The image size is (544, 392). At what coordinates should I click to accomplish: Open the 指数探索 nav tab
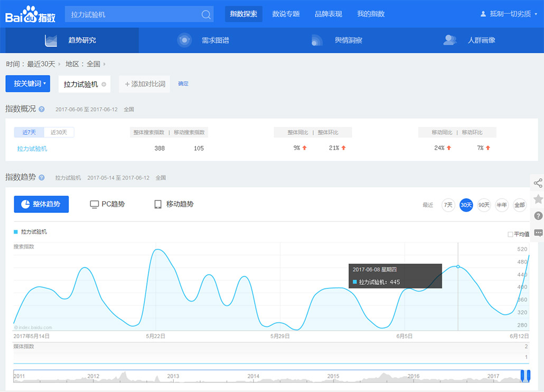point(243,14)
